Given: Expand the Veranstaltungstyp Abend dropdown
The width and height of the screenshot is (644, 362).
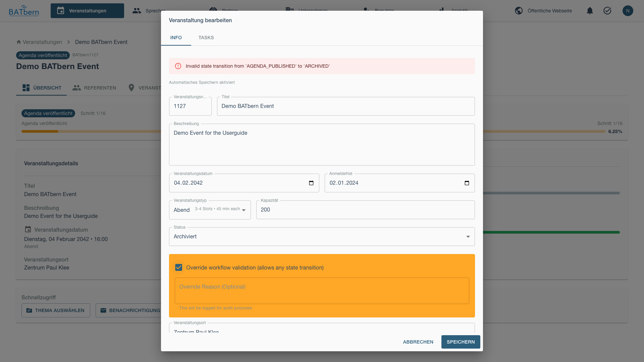Looking at the screenshot, I should [x=210, y=210].
